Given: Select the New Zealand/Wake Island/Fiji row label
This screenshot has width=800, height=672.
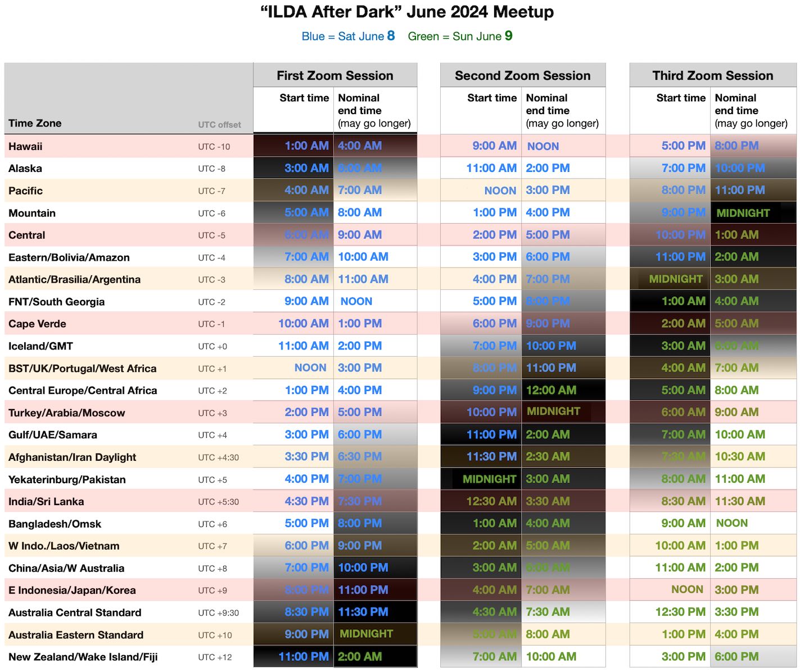Looking at the screenshot, I should click(83, 657).
